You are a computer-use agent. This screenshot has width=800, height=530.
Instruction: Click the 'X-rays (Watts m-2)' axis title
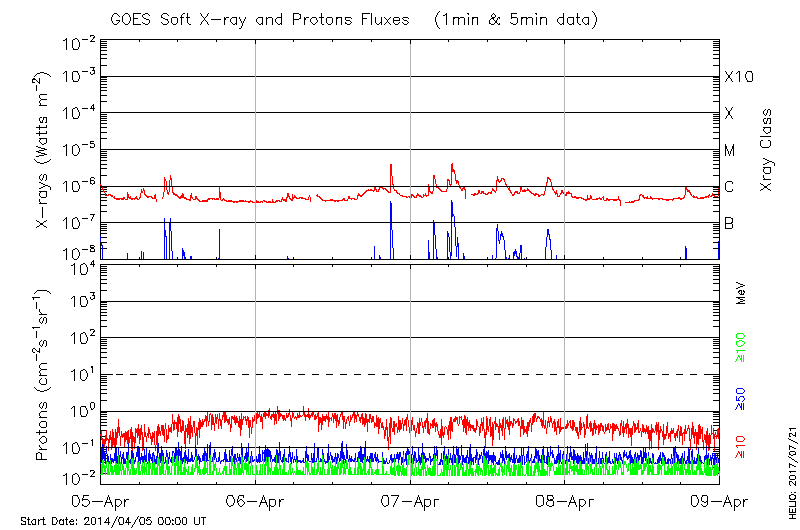[44, 150]
